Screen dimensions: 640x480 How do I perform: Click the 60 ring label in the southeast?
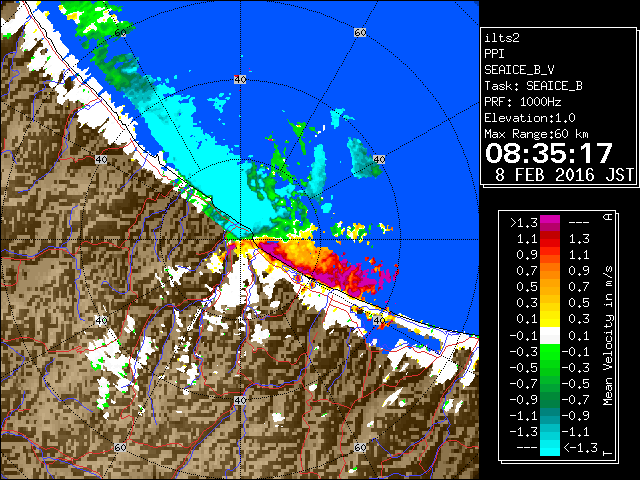(x=360, y=448)
